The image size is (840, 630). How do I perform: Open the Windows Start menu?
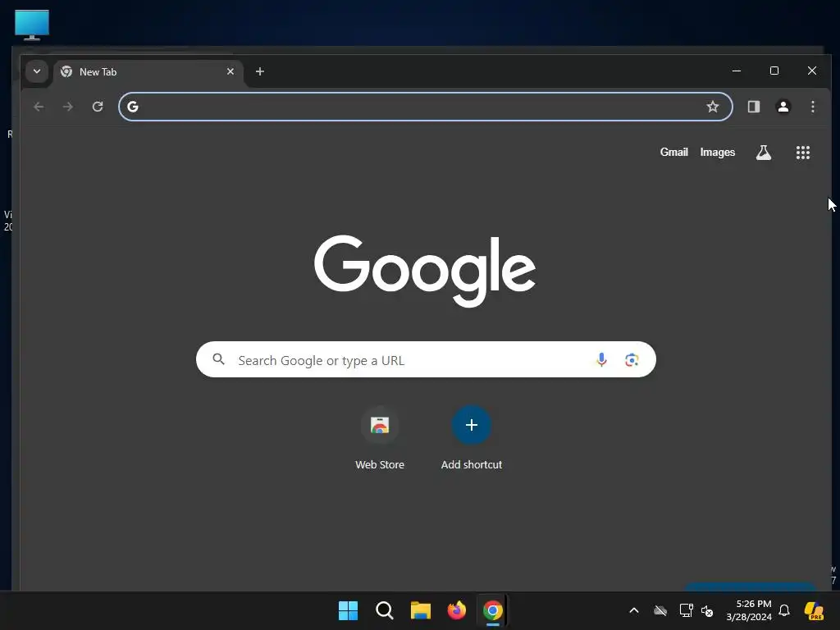click(348, 610)
